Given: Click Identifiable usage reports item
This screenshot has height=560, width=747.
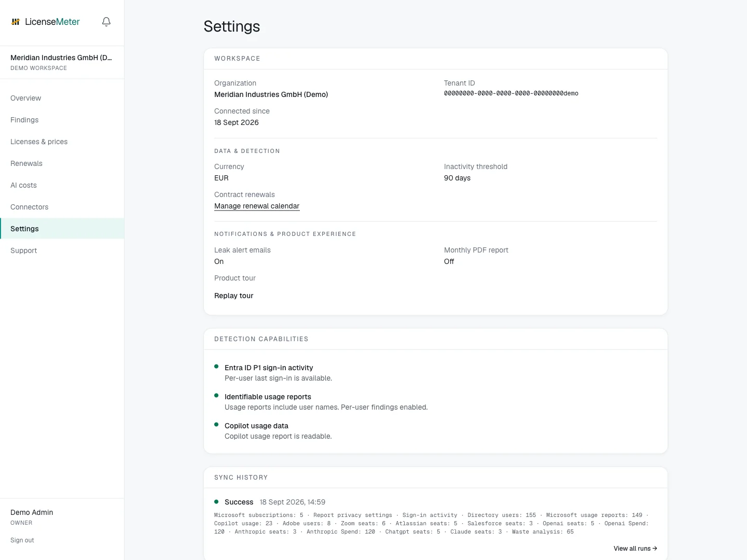Looking at the screenshot, I should click(x=268, y=397).
